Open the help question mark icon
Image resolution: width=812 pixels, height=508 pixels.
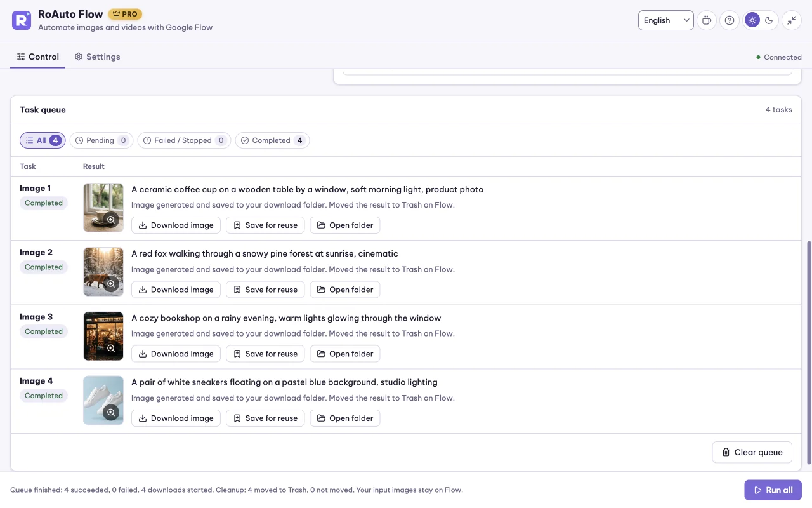click(730, 20)
